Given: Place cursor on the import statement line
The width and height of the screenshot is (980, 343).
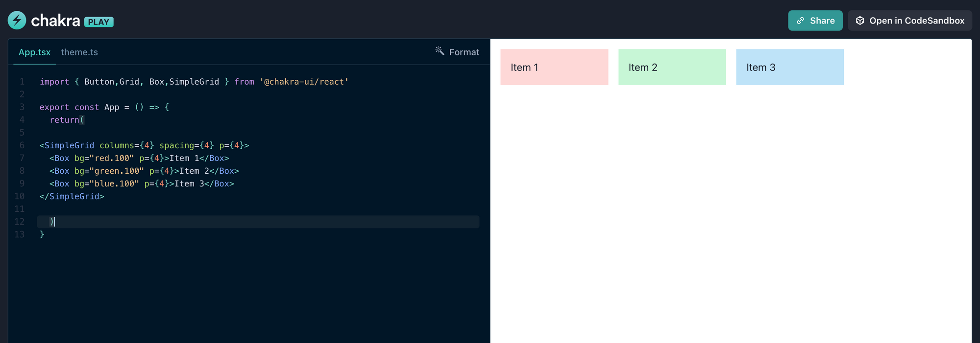Looking at the screenshot, I should click(x=194, y=82).
